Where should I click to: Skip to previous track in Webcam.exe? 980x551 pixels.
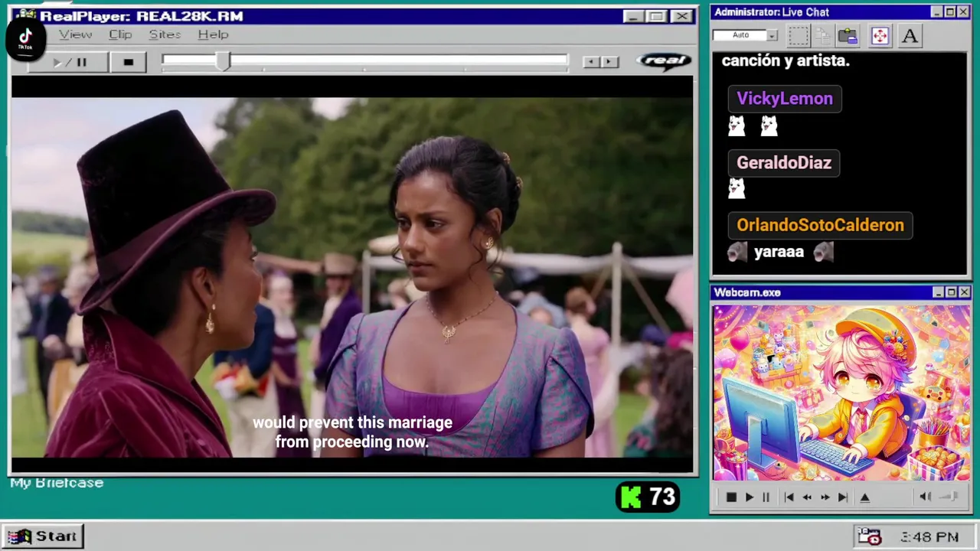point(789,497)
